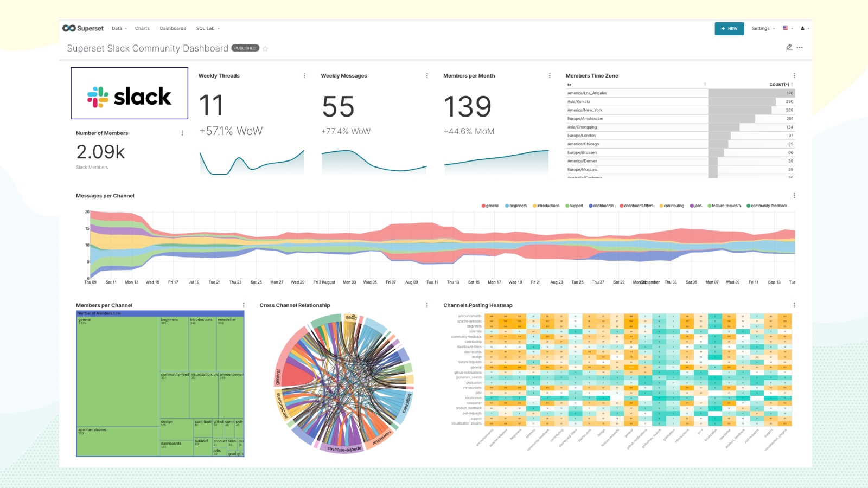Screen dimensions: 868x488
Task: Open Weekly Messages chart options menu
Action: pyautogui.click(x=427, y=76)
